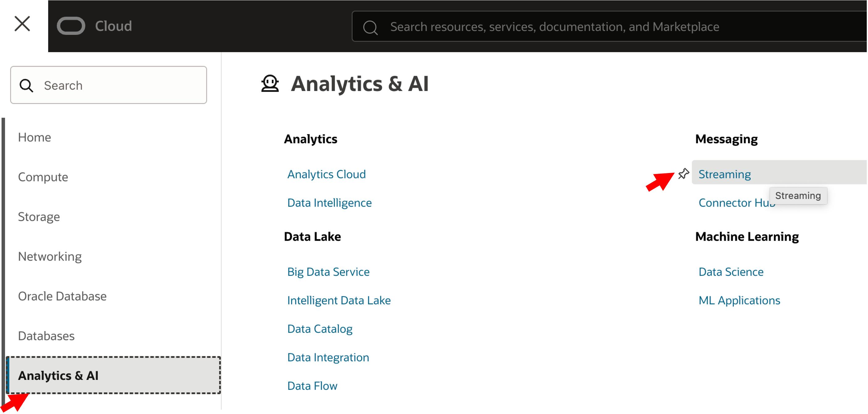Pin the Streaming service with the pin icon
This screenshot has height=414, width=868.
683,174
